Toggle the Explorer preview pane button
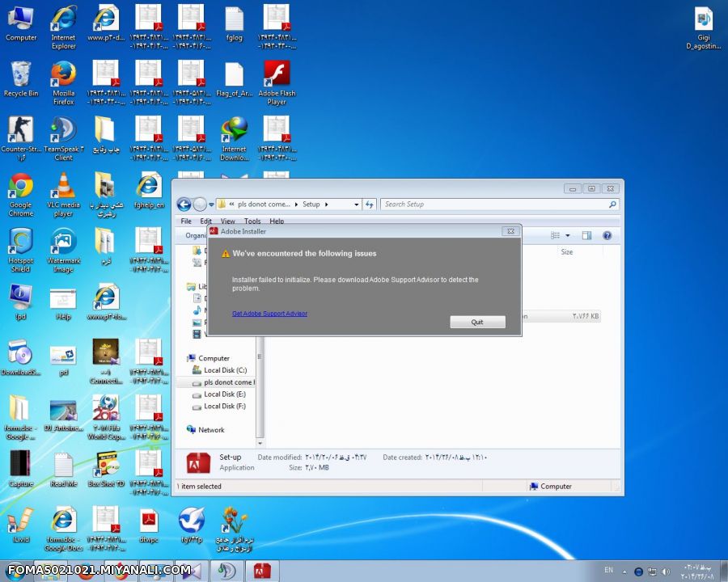The height and width of the screenshot is (582, 728). tap(587, 236)
